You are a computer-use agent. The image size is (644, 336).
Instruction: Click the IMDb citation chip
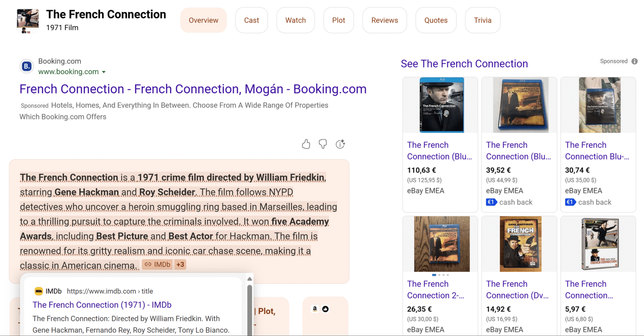coord(157,265)
